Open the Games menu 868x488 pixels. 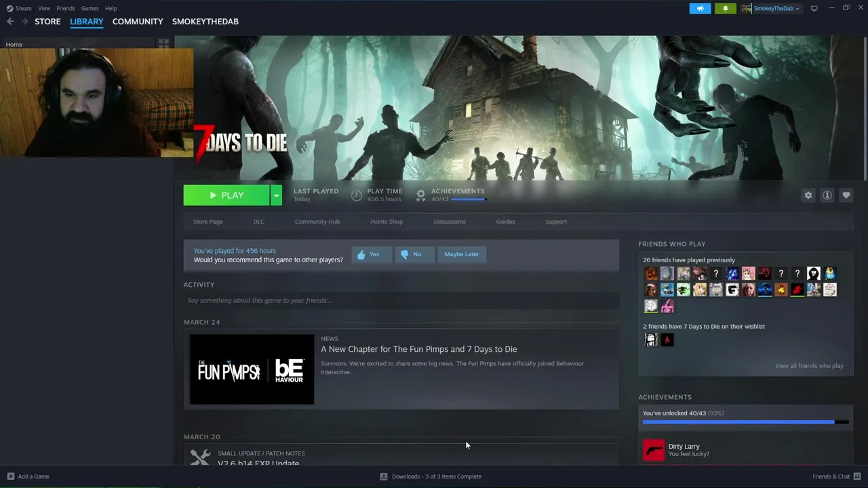coord(90,8)
